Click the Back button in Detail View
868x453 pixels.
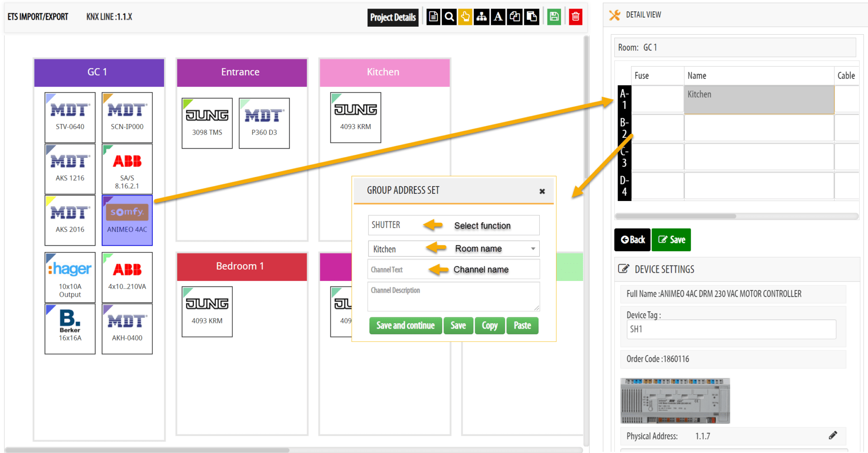click(x=632, y=240)
